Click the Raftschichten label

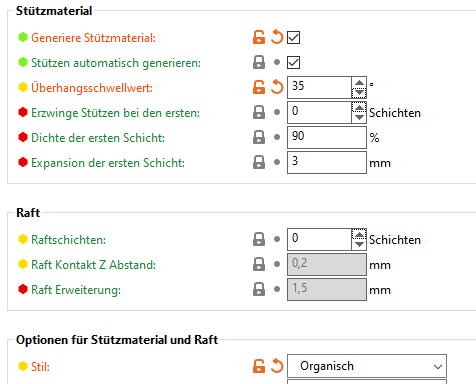68,240
